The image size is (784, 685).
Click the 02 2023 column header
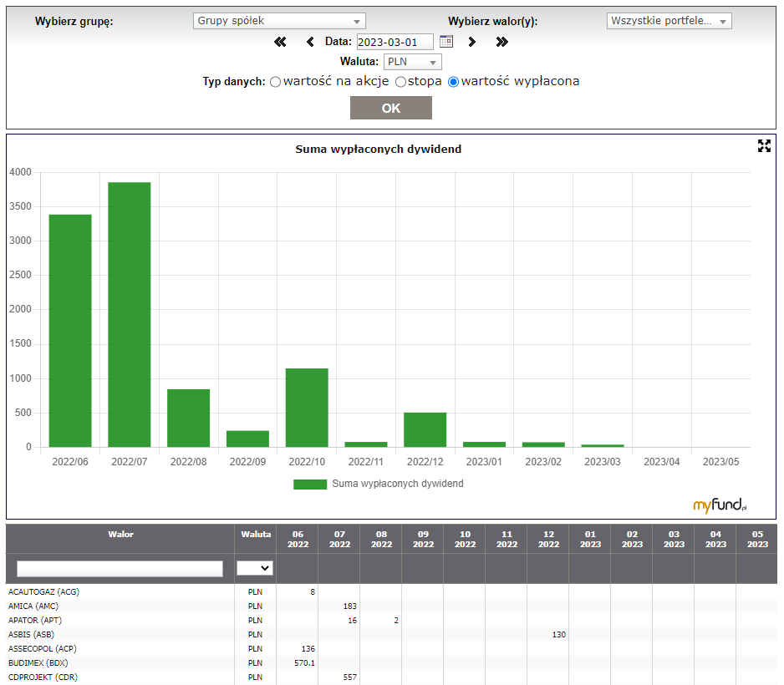tap(632, 539)
